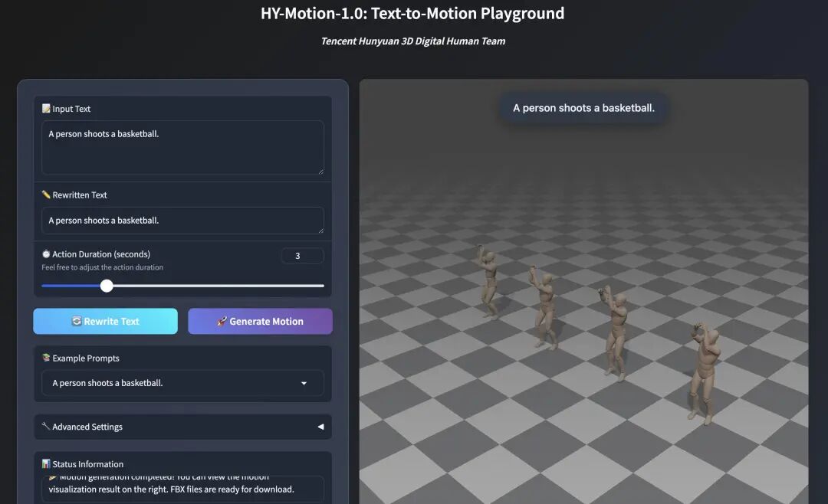The image size is (828, 504).
Task: Click the rightmost mannequin in the viewer
Action: [705, 372]
